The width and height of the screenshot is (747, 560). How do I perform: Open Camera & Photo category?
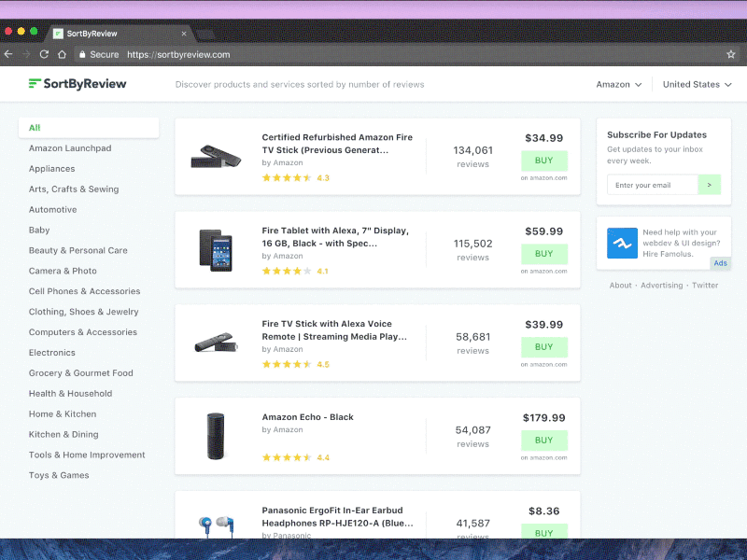[63, 271]
